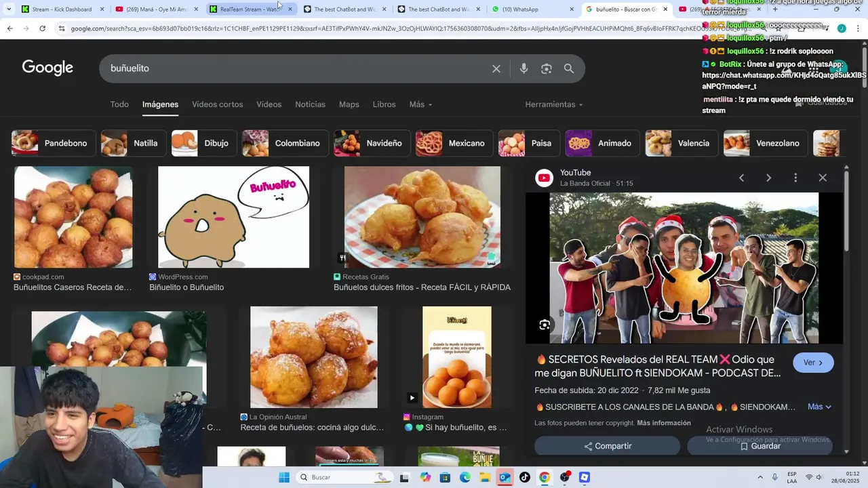
Task: Open Task View on the taskbar
Action: click(x=404, y=477)
